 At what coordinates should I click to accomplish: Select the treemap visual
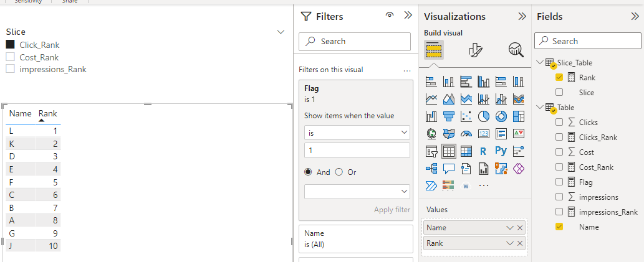pyautogui.click(x=519, y=116)
